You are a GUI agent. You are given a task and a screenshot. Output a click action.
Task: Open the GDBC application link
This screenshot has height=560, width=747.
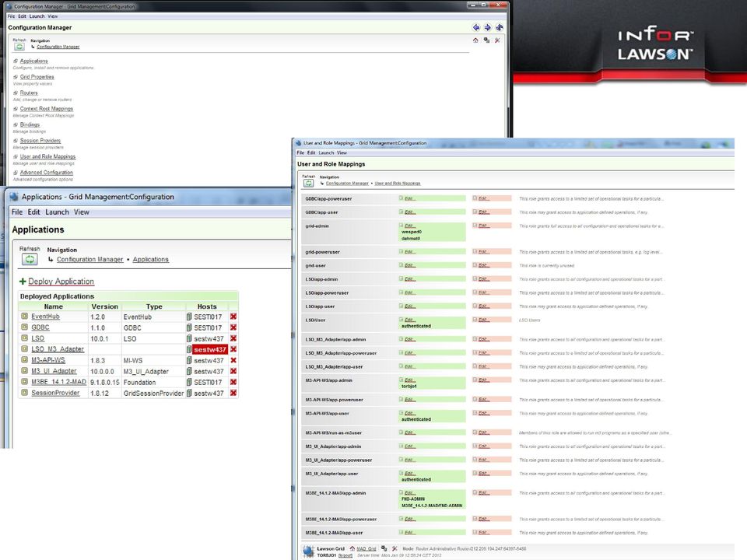(40, 327)
